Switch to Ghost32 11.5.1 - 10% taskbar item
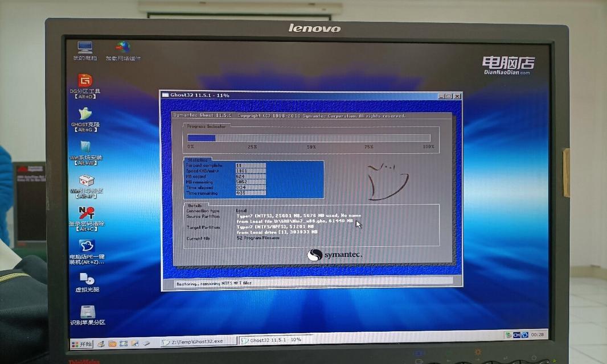Viewport: 607px width, 364px height. point(275,340)
